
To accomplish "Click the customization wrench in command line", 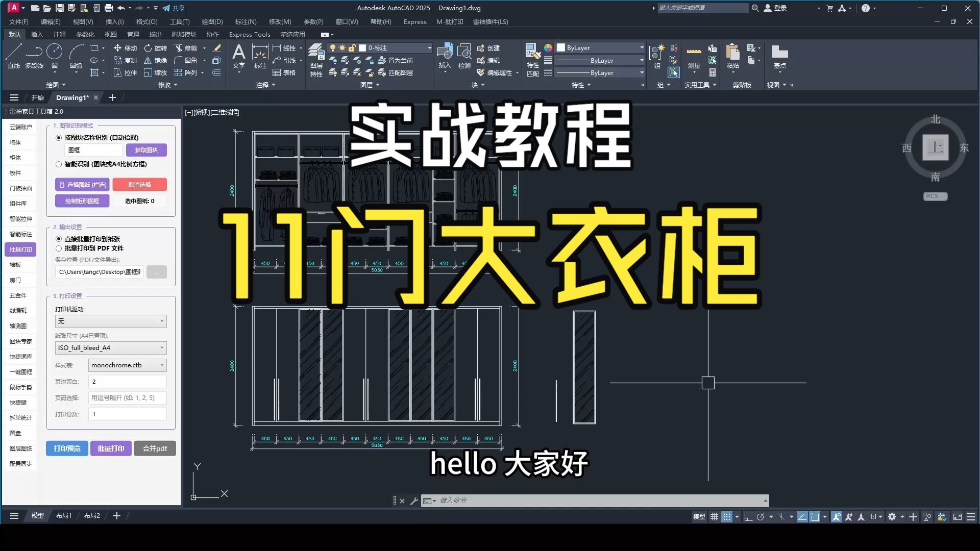I will 414,501.
